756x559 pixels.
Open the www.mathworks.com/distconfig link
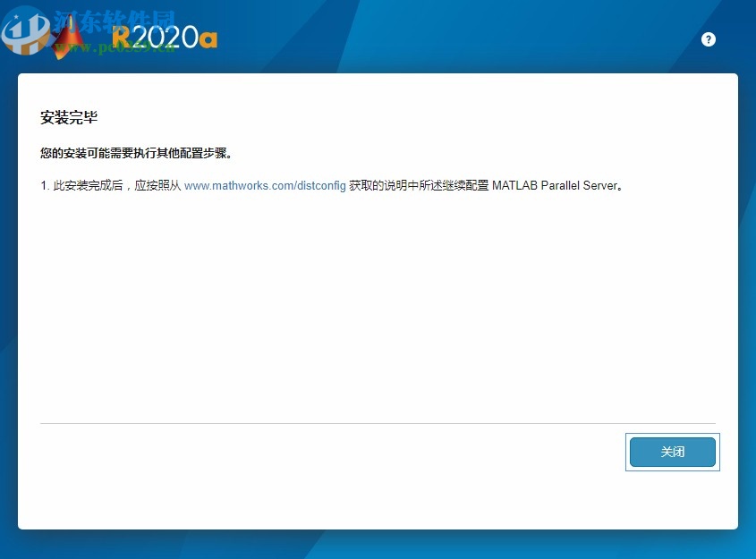(x=264, y=185)
